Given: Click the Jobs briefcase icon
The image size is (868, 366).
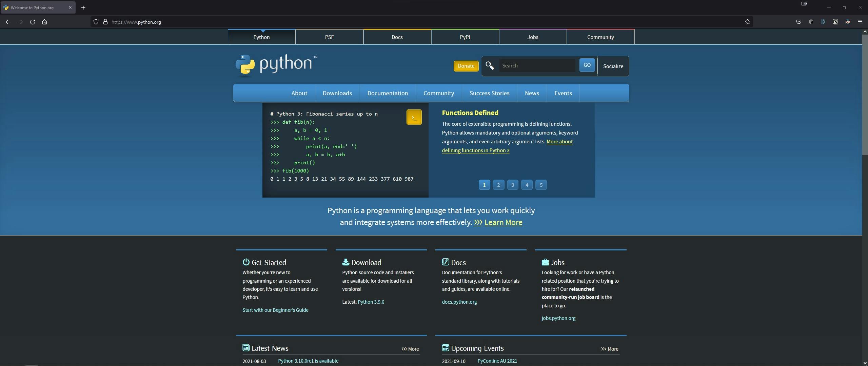Looking at the screenshot, I should (545, 262).
